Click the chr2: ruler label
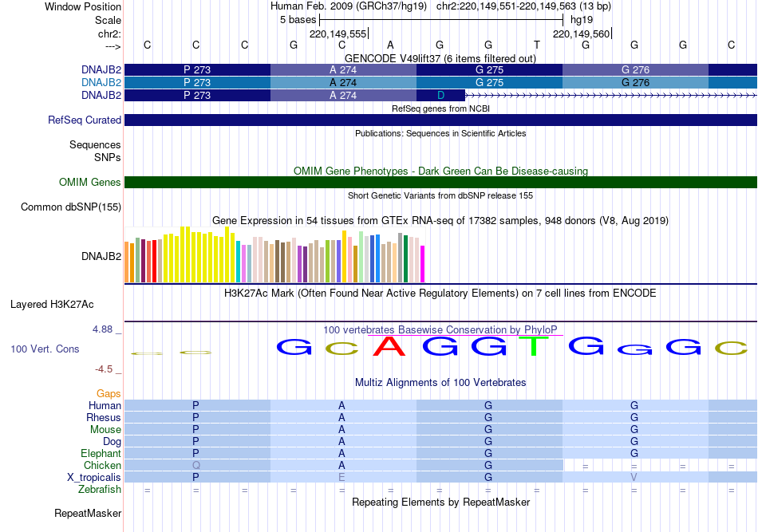Screen dimensions: 758x532 109,33
